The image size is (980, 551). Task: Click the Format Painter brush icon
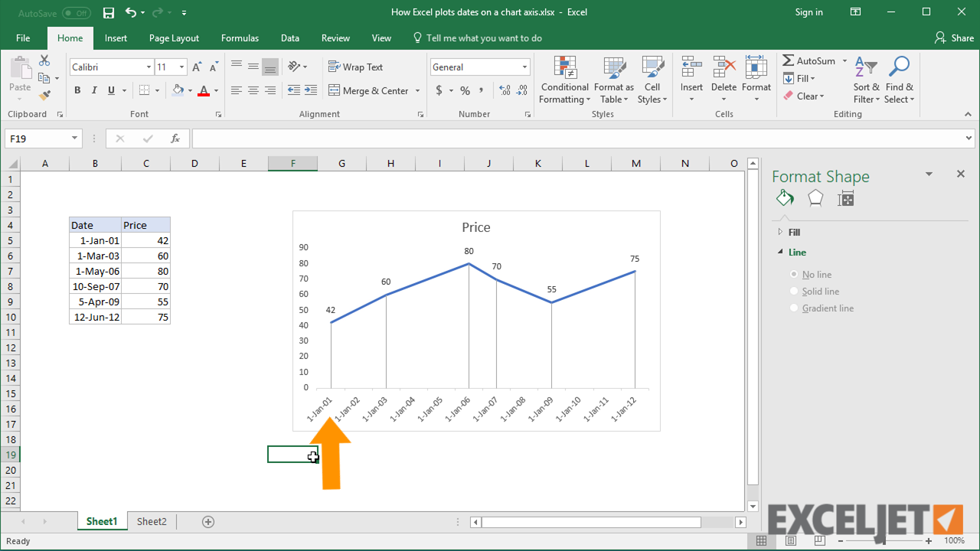44,96
